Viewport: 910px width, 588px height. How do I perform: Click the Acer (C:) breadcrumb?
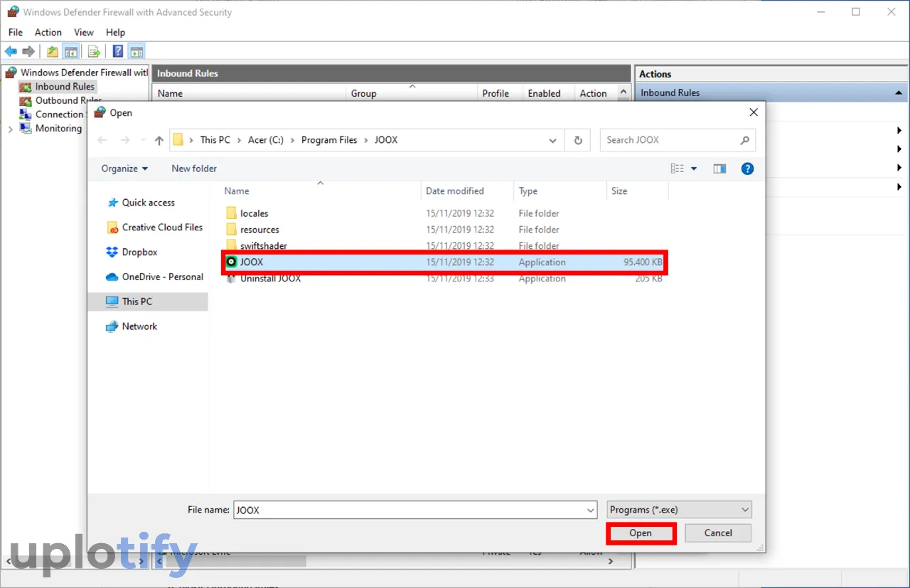[266, 140]
